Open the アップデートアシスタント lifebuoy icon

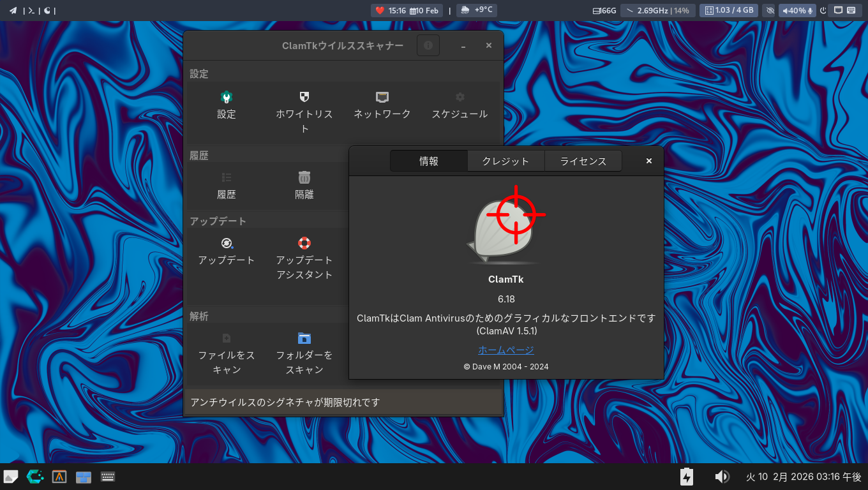[x=304, y=243]
